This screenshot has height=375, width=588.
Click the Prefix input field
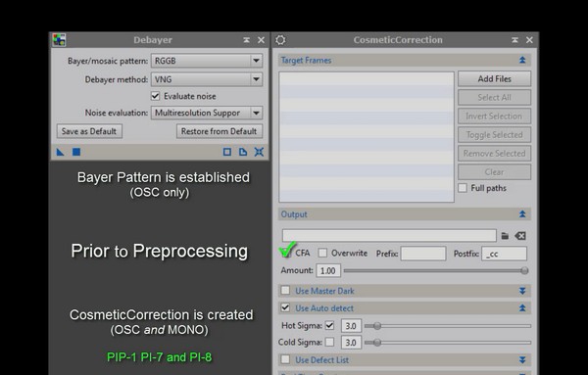423,254
